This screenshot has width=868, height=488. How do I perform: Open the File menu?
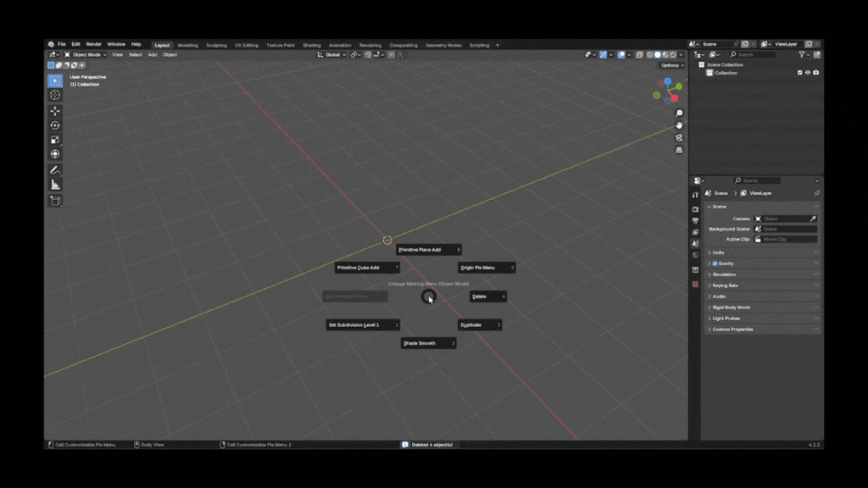pyautogui.click(x=61, y=44)
